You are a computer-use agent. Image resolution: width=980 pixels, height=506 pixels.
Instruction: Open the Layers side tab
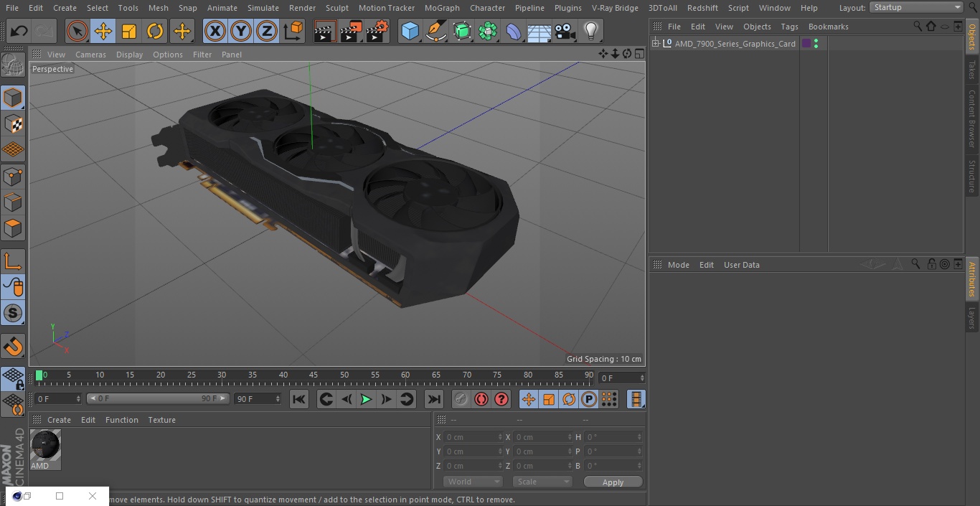click(x=972, y=318)
